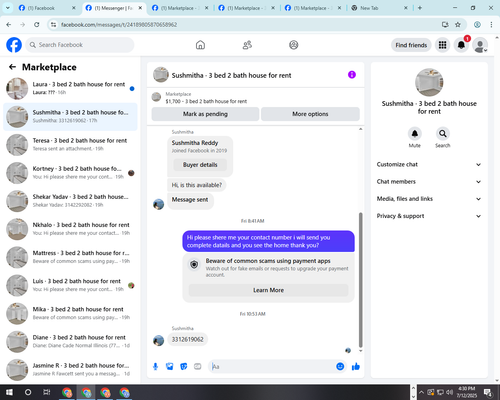Open the Chrome profile icon
The image size is (500, 400).
click(x=477, y=25)
